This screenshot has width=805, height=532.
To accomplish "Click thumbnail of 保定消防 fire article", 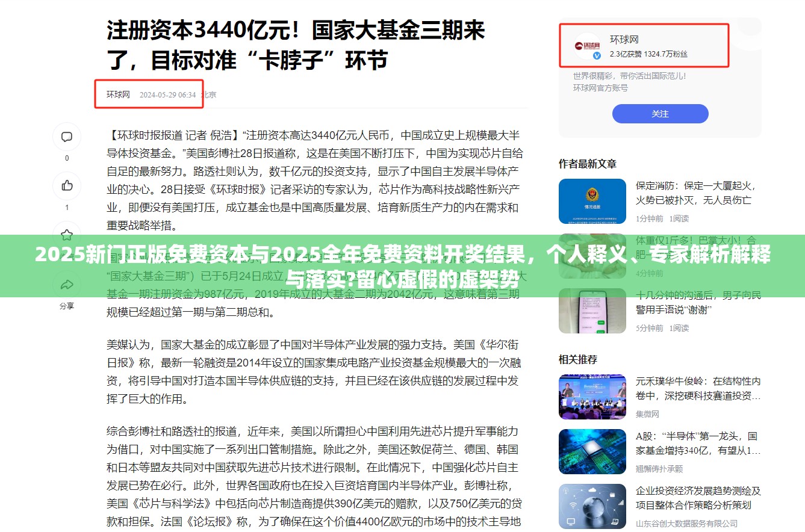I will (592, 201).
